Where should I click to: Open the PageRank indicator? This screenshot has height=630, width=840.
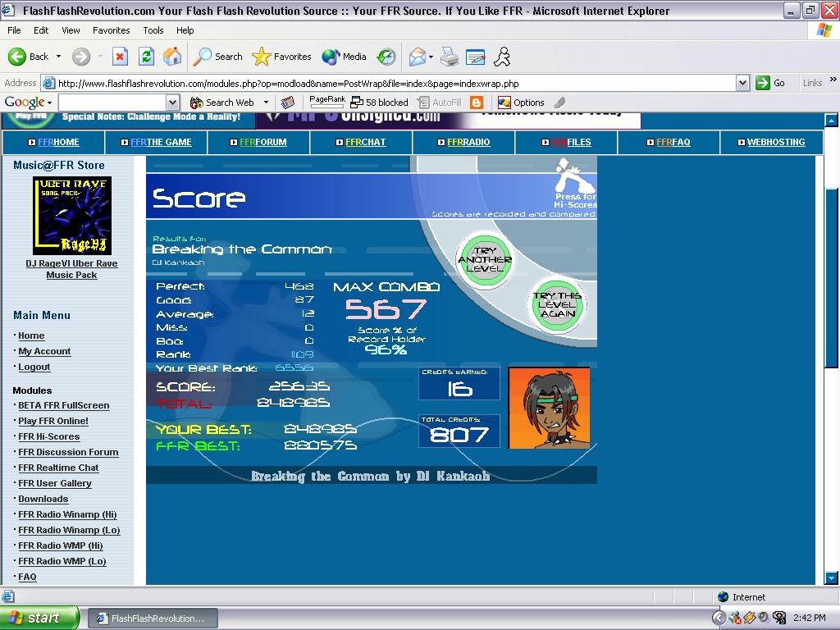[x=327, y=102]
